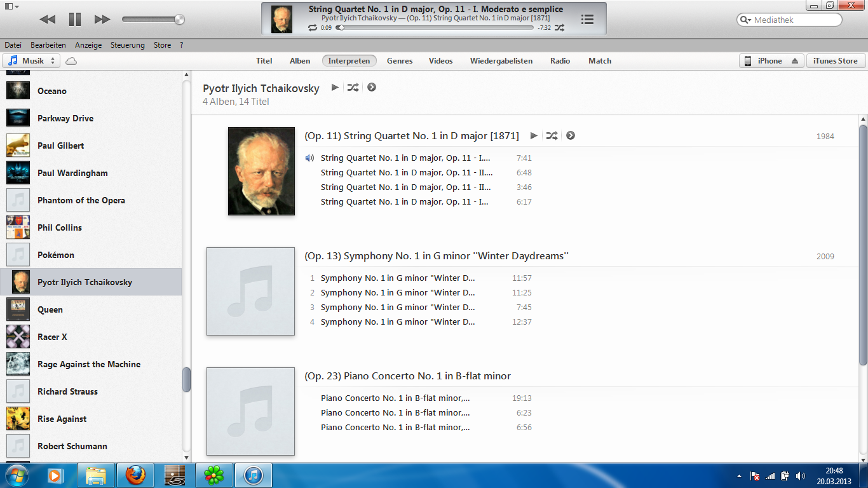The image size is (868, 488).
Task: Open the Store menu
Action: pos(162,45)
